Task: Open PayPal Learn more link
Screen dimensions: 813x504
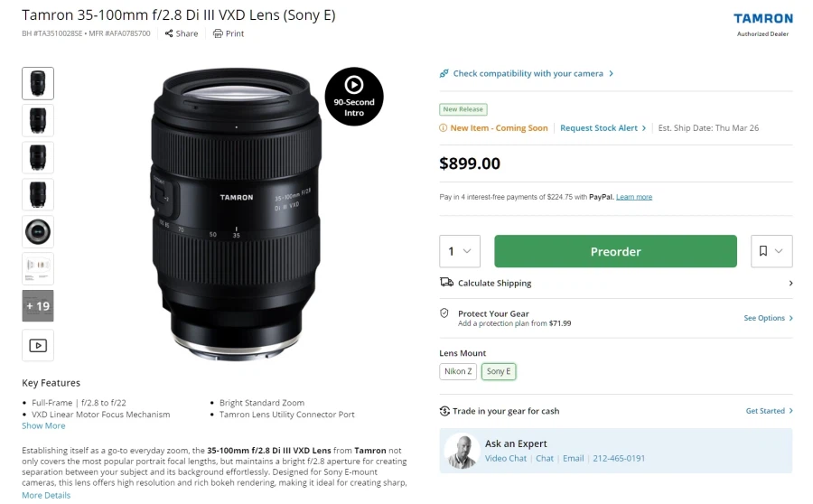Action: 634,197
